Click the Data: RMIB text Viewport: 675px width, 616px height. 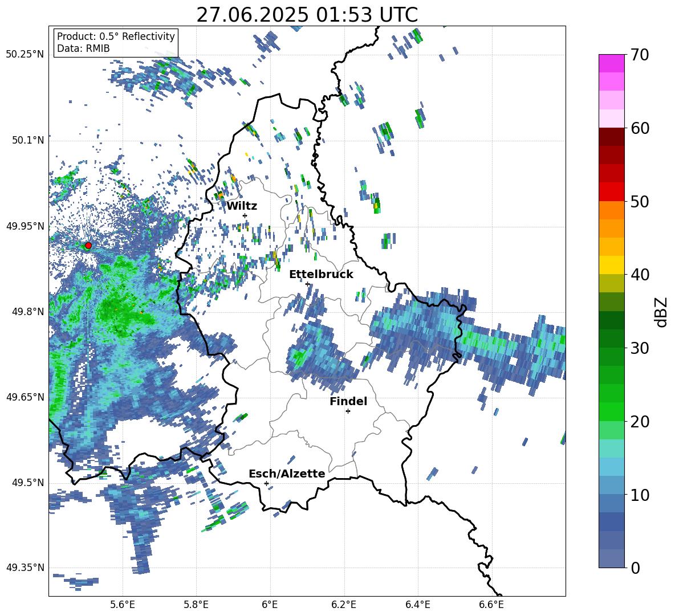[x=83, y=48]
